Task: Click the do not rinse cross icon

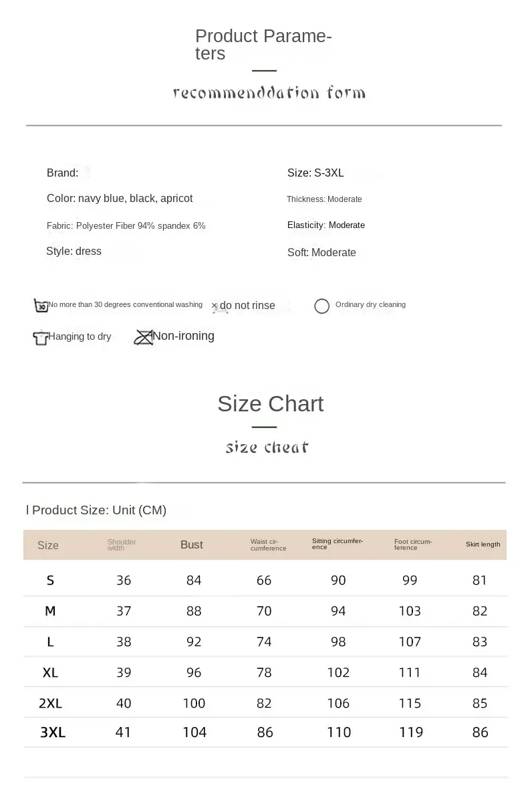Action: 215,306
